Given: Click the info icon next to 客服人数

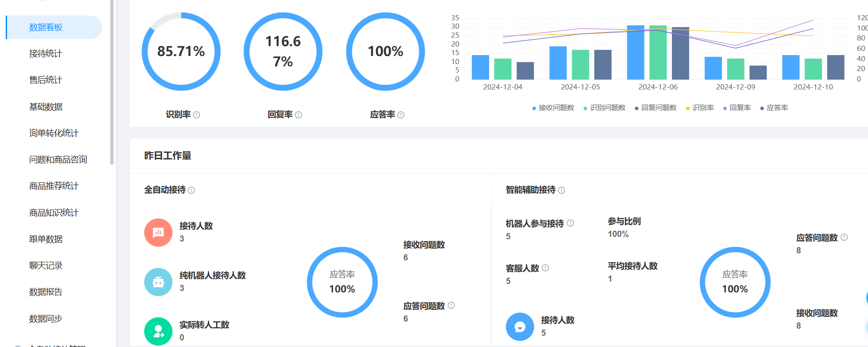Looking at the screenshot, I should (545, 268).
